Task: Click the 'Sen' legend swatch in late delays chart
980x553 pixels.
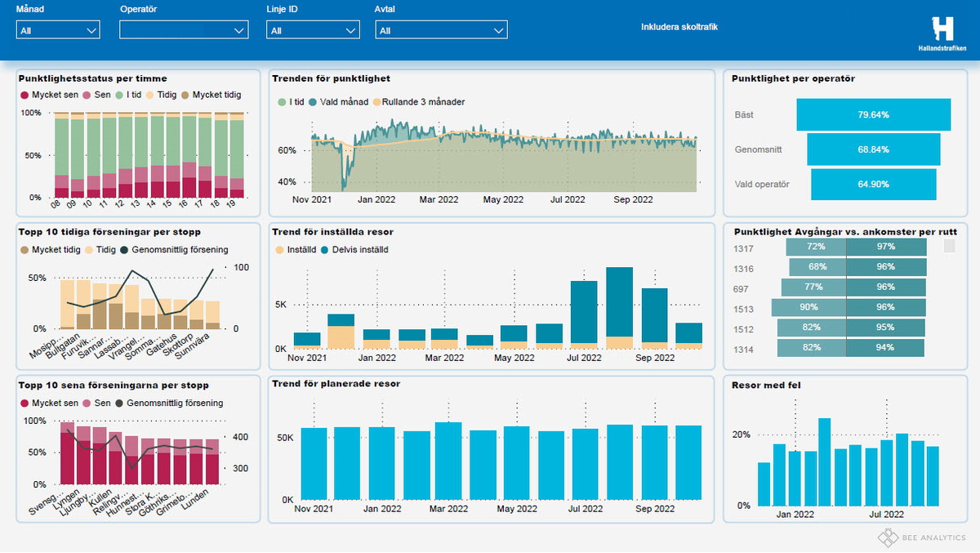Action: pyautogui.click(x=86, y=403)
